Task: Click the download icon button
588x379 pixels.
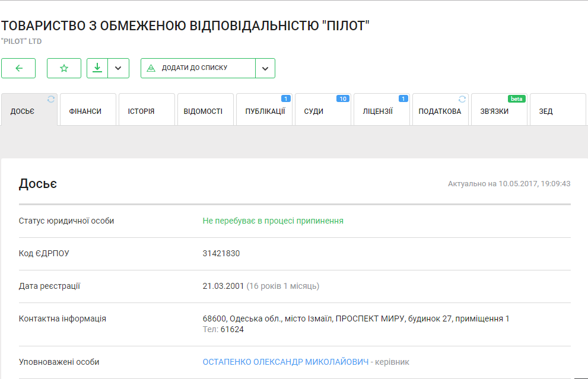Action: [97, 68]
